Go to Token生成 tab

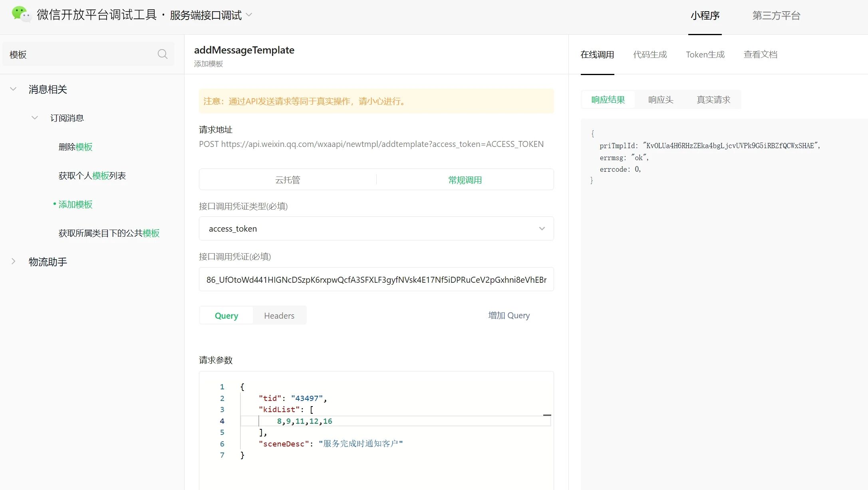pyautogui.click(x=705, y=54)
